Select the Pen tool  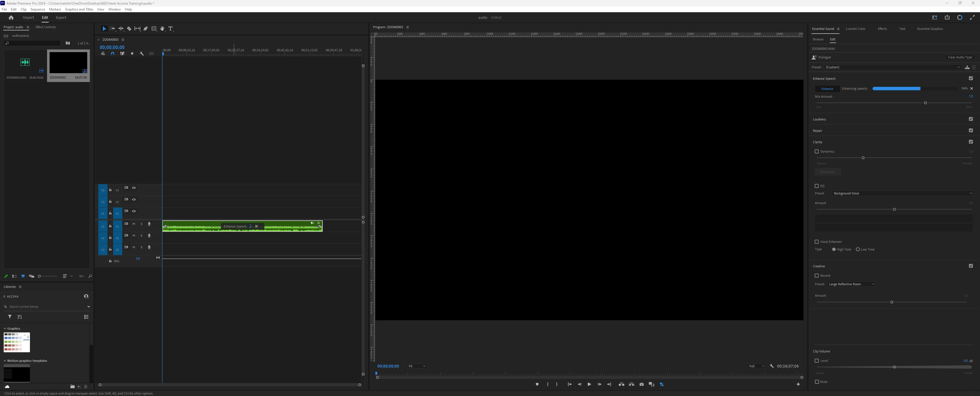click(146, 28)
